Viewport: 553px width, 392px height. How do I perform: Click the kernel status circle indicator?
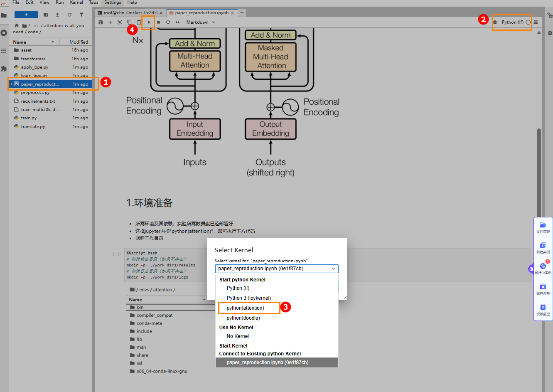point(528,22)
